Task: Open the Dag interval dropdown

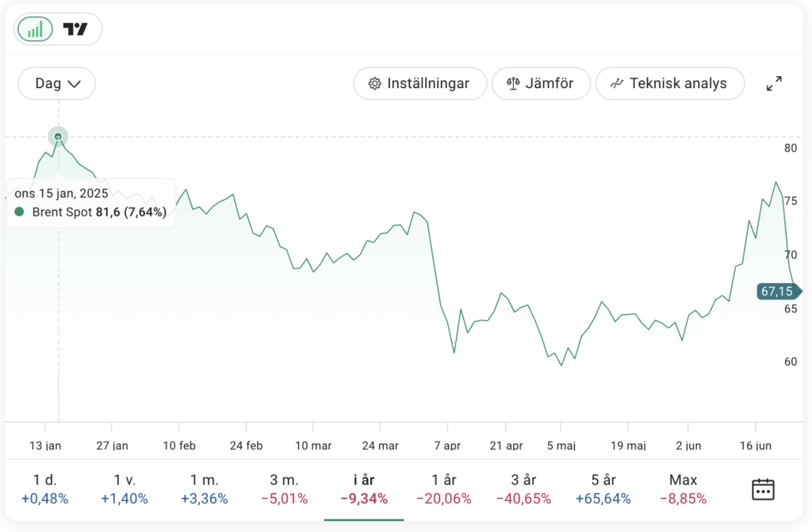Action: click(57, 83)
